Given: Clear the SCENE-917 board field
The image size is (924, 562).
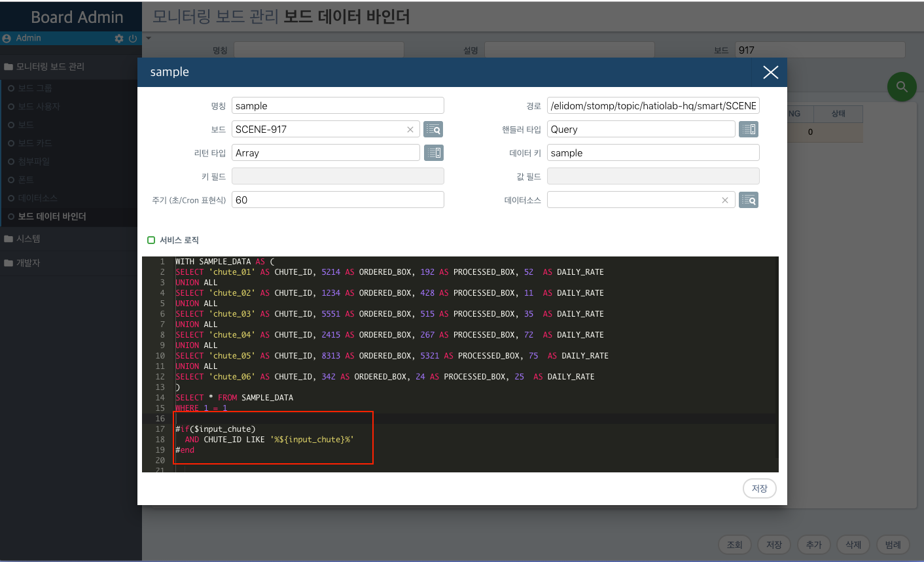Looking at the screenshot, I should click(410, 130).
